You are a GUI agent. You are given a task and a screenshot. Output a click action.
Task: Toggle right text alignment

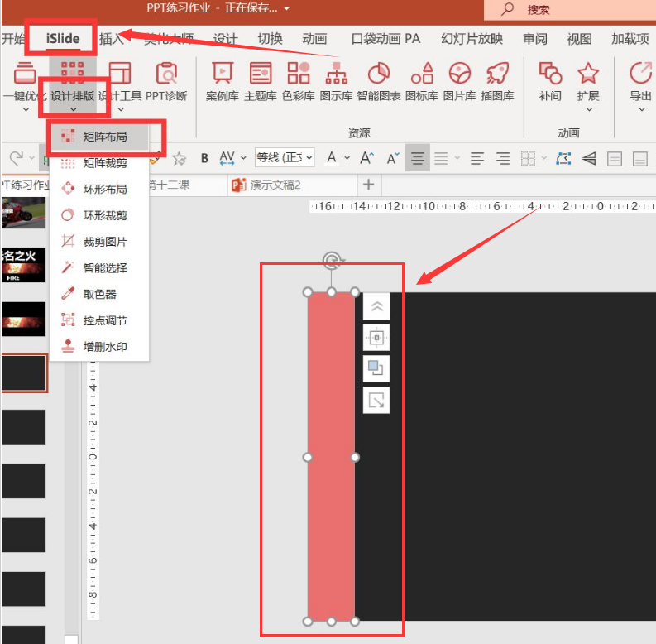click(x=503, y=158)
